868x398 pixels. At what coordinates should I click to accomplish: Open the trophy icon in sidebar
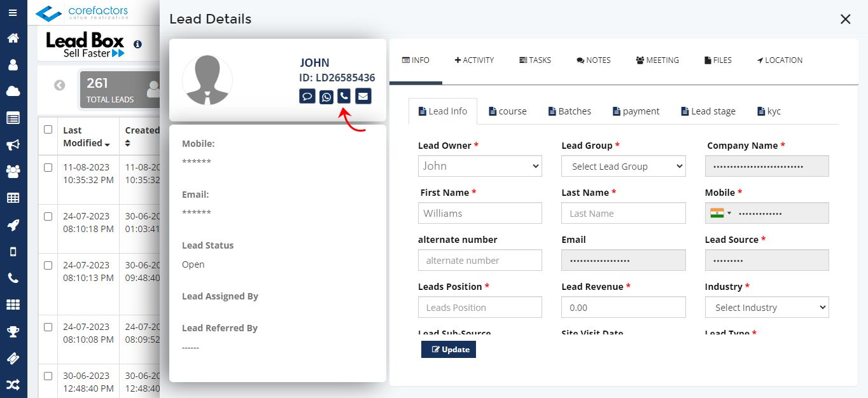click(x=13, y=331)
